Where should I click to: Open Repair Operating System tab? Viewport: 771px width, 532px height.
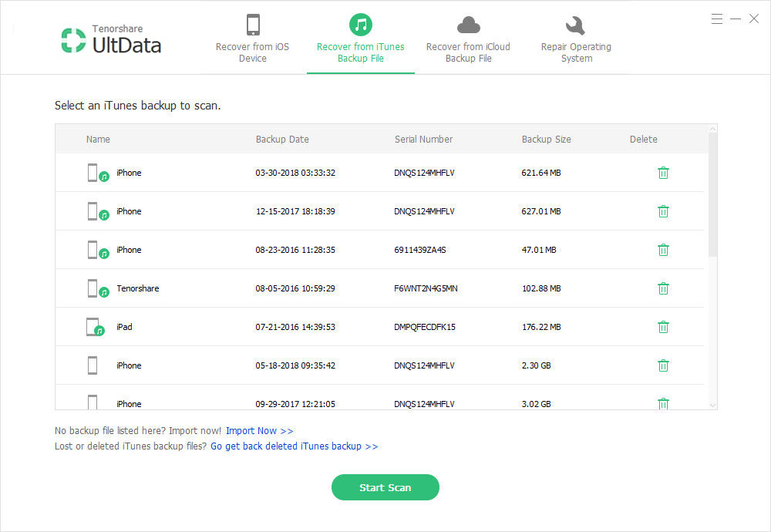[x=576, y=39]
